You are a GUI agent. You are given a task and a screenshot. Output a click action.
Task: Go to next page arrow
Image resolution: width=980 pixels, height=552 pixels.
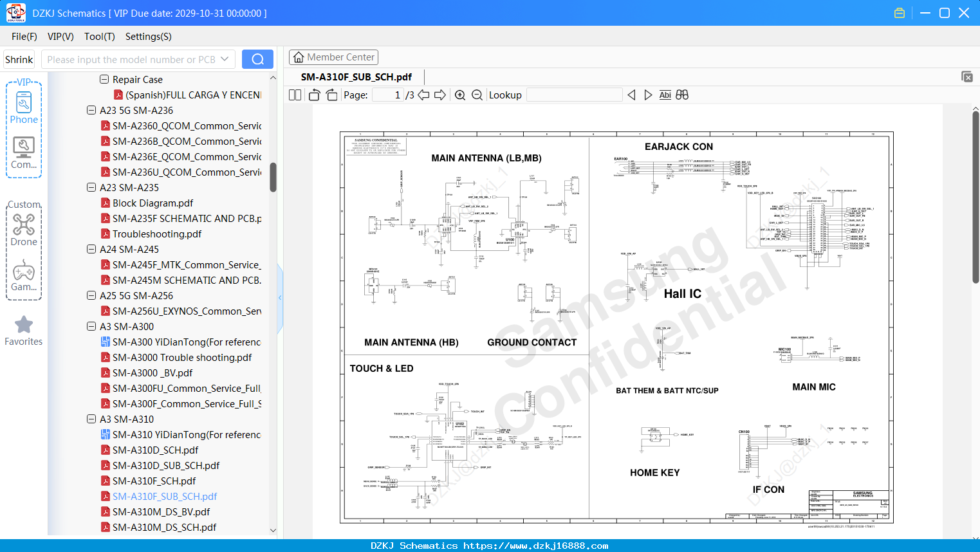pyautogui.click(x=440, y=95)
